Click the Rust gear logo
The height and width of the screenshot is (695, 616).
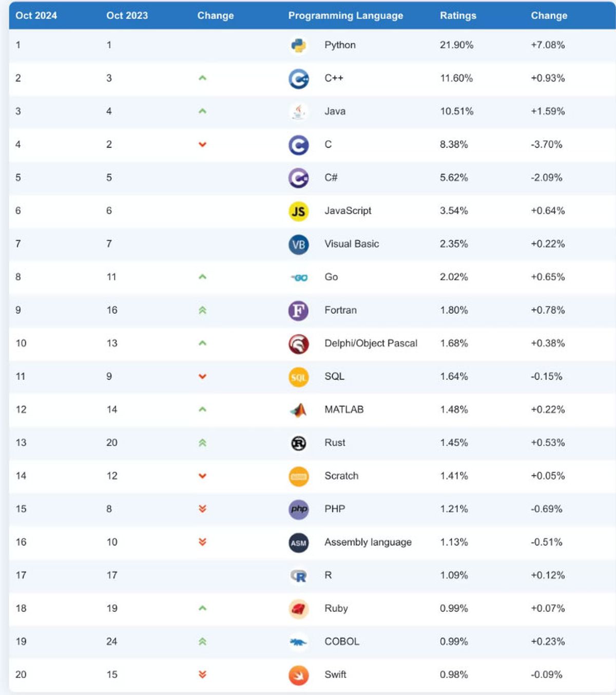click(x=298, y=443)
